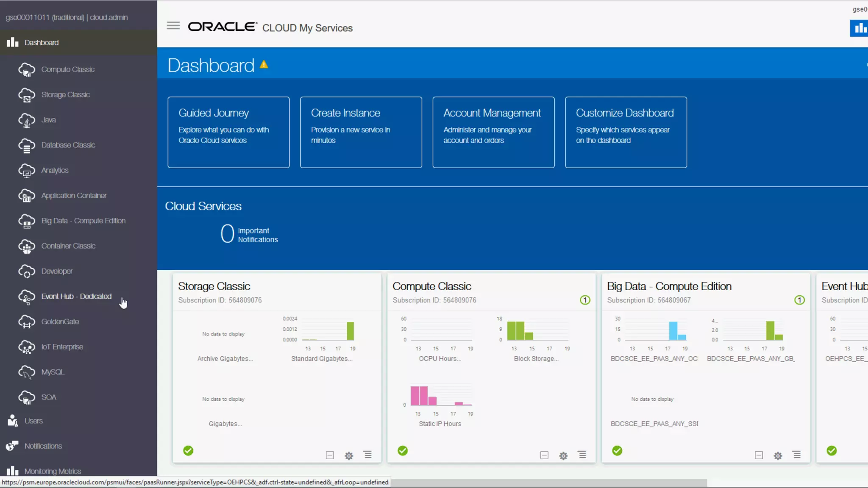
Task: Open Compute Classic tile action menu
Action: tap(582, 455)
